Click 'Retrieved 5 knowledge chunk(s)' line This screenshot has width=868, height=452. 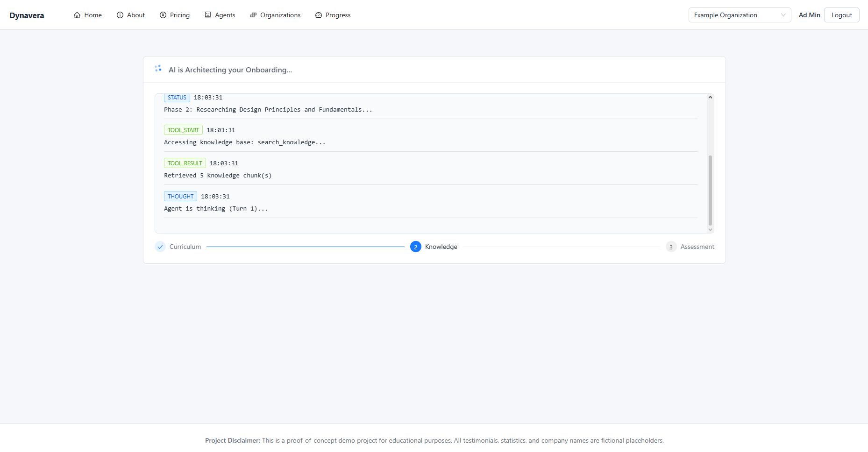coord(218,175)
